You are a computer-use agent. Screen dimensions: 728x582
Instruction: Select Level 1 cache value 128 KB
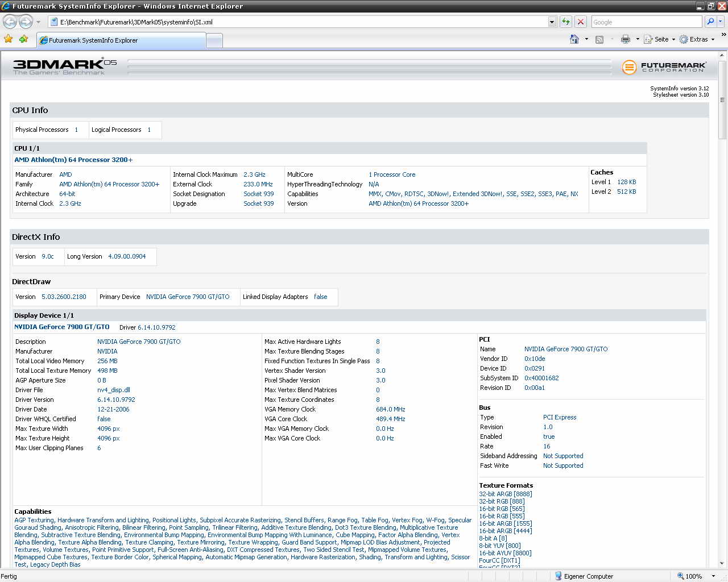pos(627,182)
